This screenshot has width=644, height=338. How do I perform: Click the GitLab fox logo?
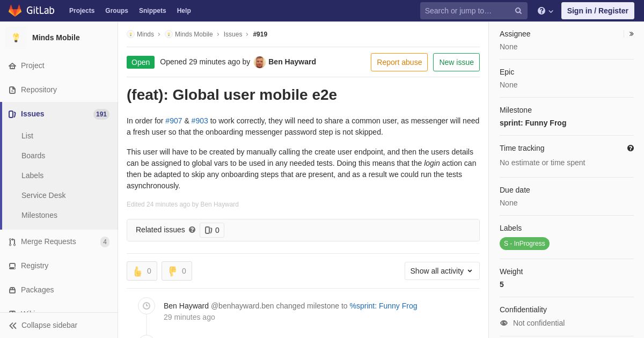pyautogui.click(x=15, y=11)
